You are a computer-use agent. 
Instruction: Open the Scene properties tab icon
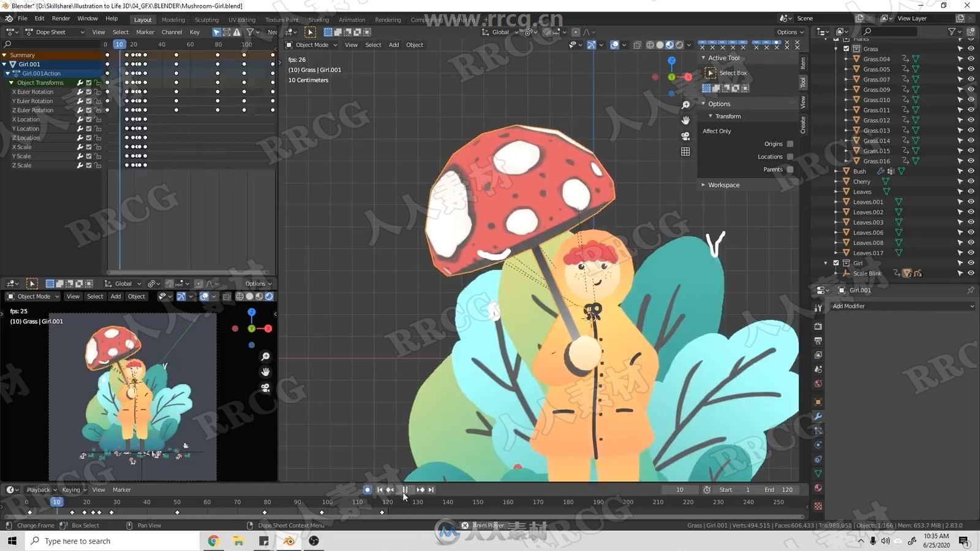(x=818, y=369)
